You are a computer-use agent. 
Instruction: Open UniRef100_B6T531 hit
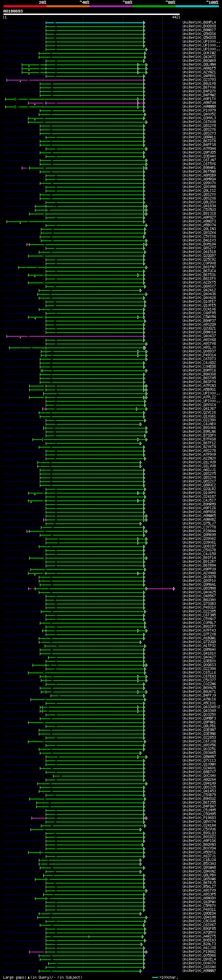[199, 275]
